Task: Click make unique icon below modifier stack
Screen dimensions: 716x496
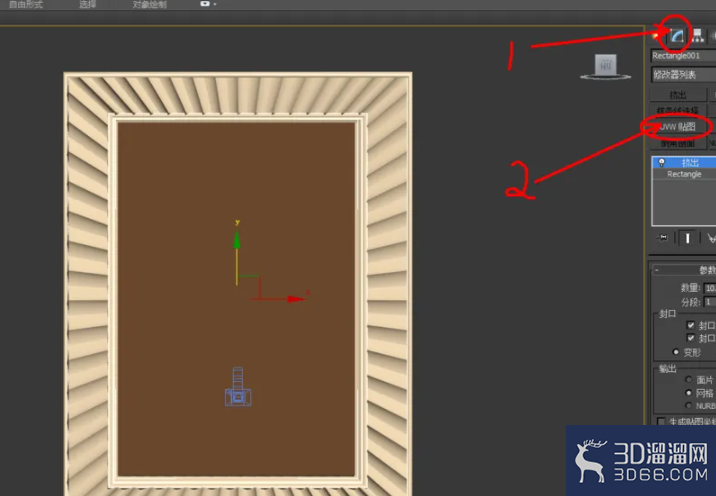Action: [x=711, y=238]
